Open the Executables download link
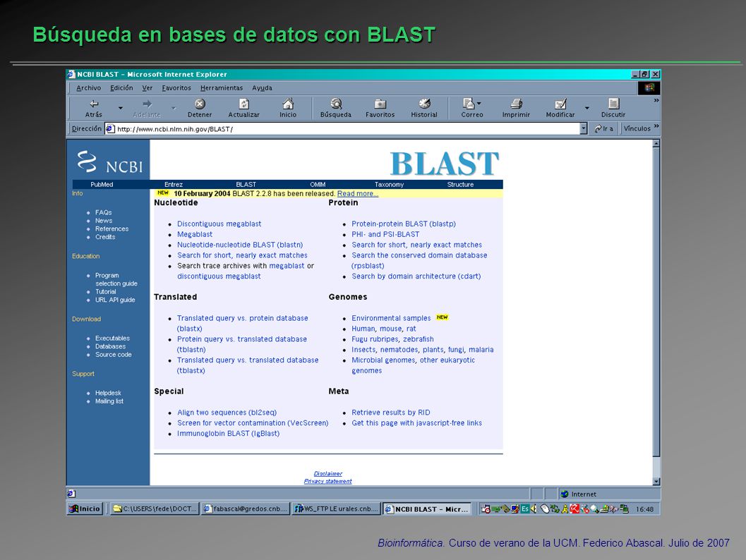The image size is (746, 560). point(112,338)
